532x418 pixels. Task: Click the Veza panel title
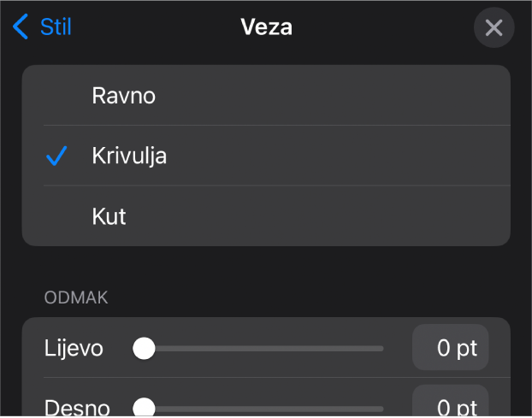(x=266, y=27)
